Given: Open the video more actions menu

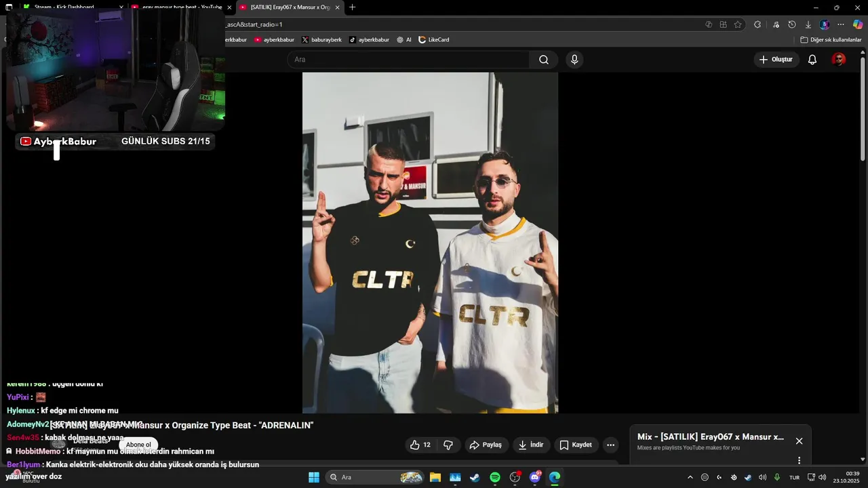Looking at the screenshot, I should coord(611,445).
